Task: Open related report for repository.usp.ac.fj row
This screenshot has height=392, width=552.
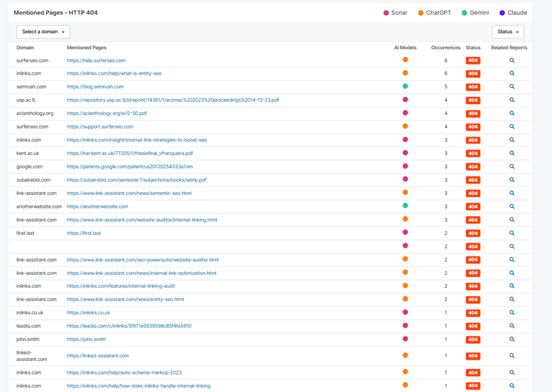Action: click(512, 100)
